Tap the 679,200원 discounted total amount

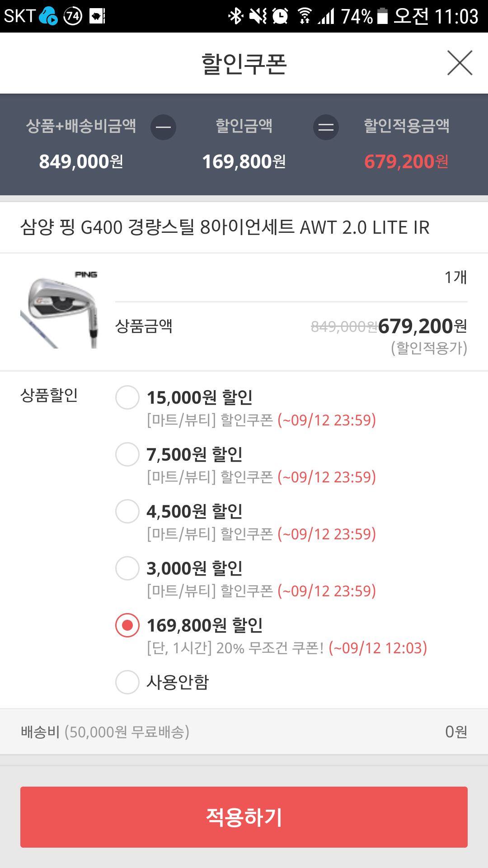click(406, 162)
